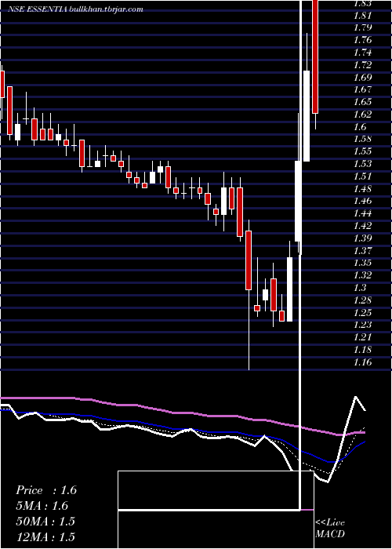Click the 1.16 price axis label
392x549 pixels.
(362, 362)
